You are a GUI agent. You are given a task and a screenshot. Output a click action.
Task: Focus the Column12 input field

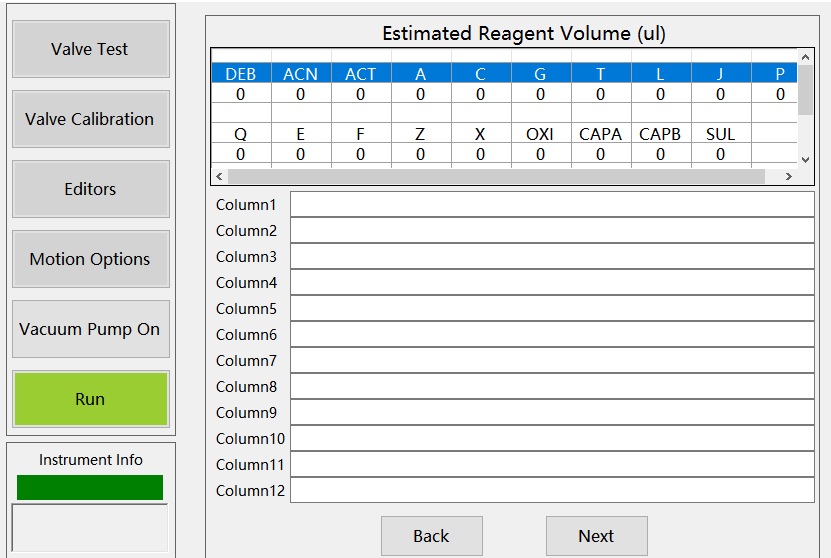click(x=552, y=490)
